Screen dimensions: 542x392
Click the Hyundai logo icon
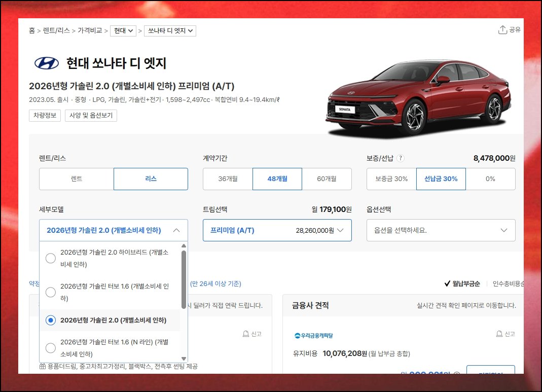coord(47,63)
